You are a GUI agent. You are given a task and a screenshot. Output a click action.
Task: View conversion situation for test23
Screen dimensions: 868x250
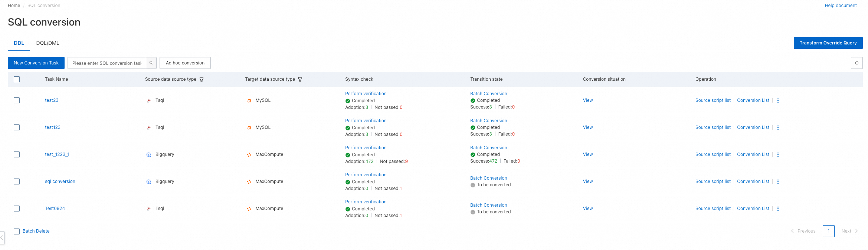(x=588, y=100)
